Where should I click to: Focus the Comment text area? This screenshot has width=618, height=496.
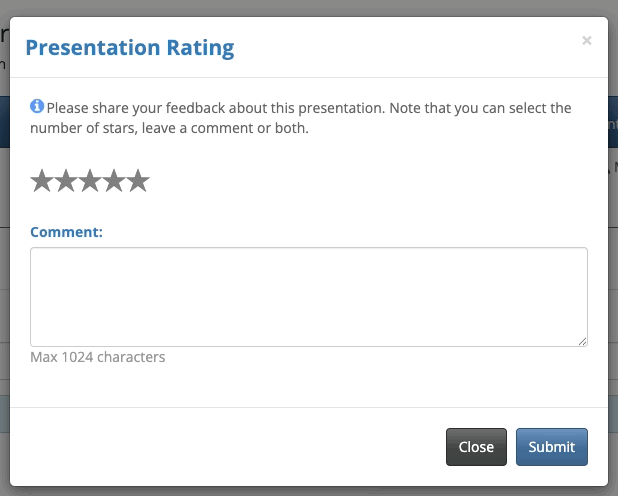coord(308,297)
